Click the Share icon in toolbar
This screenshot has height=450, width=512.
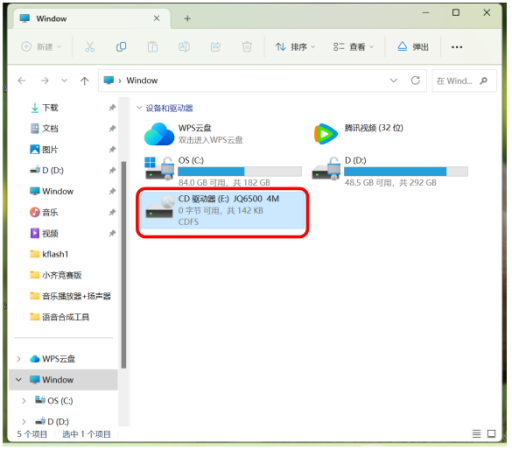point(216,47)
